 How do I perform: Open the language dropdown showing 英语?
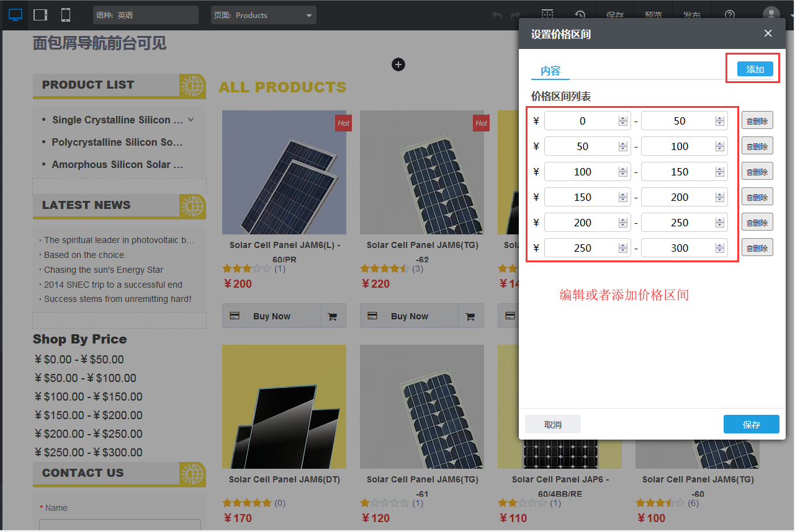145,15
